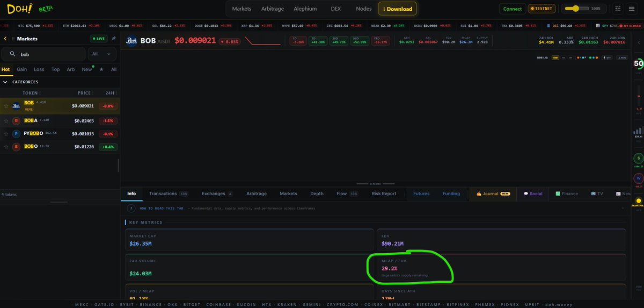644x308 pixels.
Task: Click the Market Cap $26.35M card
Action: (x=249, y=240)
